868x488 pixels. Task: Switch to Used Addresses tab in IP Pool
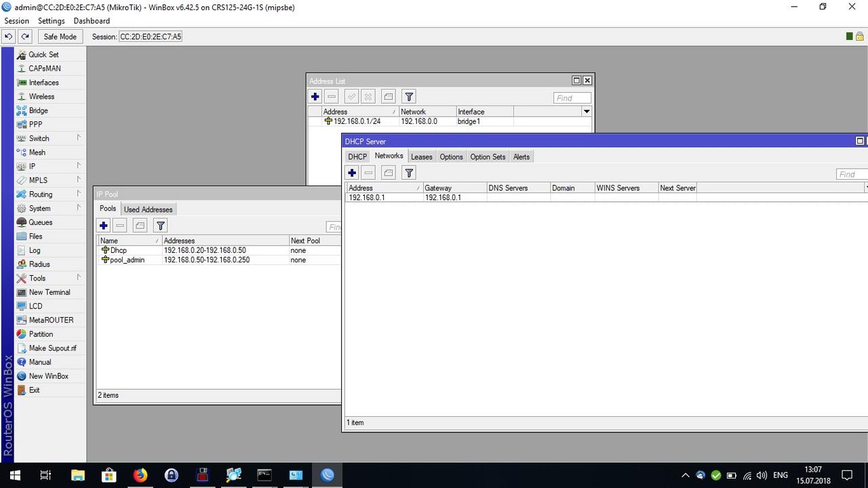click(x=149, y=209)
